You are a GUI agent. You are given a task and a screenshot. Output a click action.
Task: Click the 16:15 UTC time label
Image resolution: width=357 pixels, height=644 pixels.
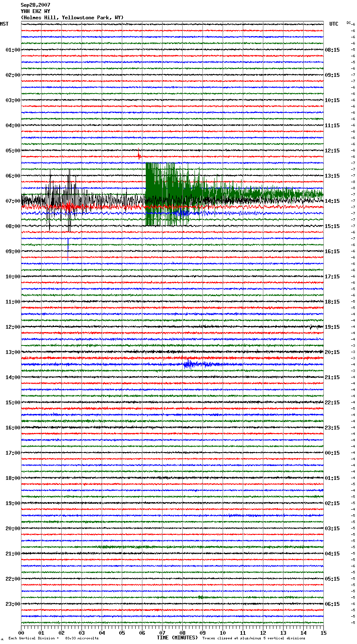[332, 251]
